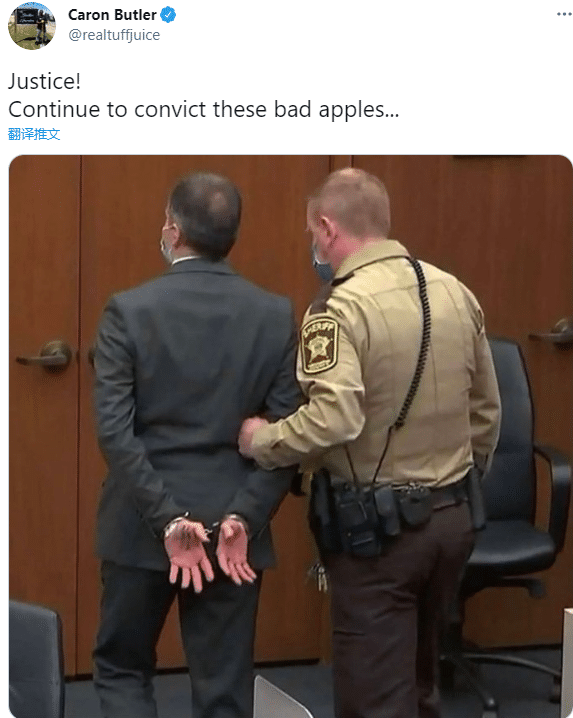Click the Sheriff shoulder patch in photo
The height and width of the screenshot is (718, 573).
pyautogui.click(x=319, y=346)
